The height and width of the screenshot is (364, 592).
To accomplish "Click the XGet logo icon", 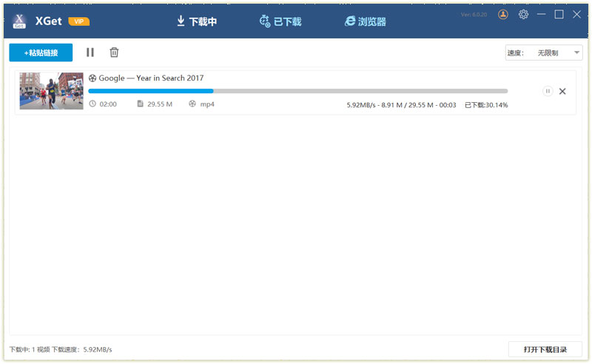I will click(x=20, y=21).
